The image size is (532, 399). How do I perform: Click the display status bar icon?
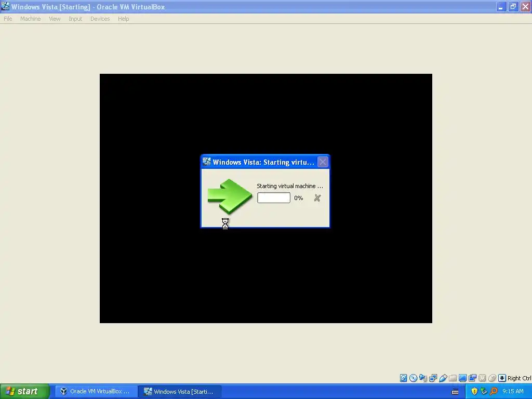point(462,378)
